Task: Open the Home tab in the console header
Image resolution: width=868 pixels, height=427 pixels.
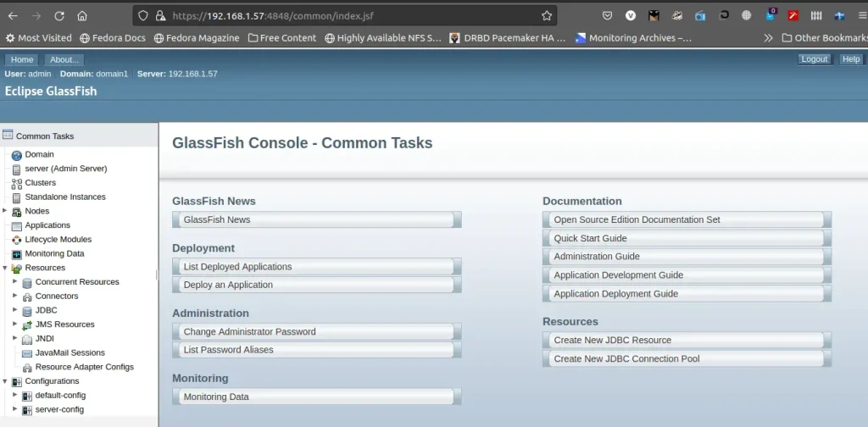Action: [22, 60]
